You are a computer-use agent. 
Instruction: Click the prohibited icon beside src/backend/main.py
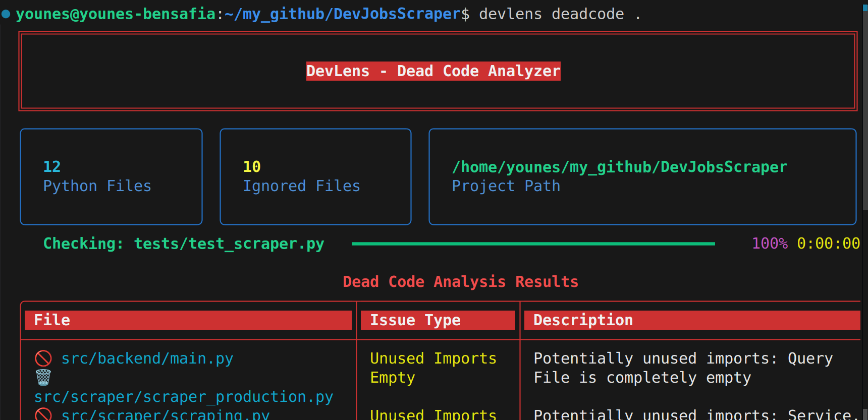pyautogui.click(x=43, y=358)
